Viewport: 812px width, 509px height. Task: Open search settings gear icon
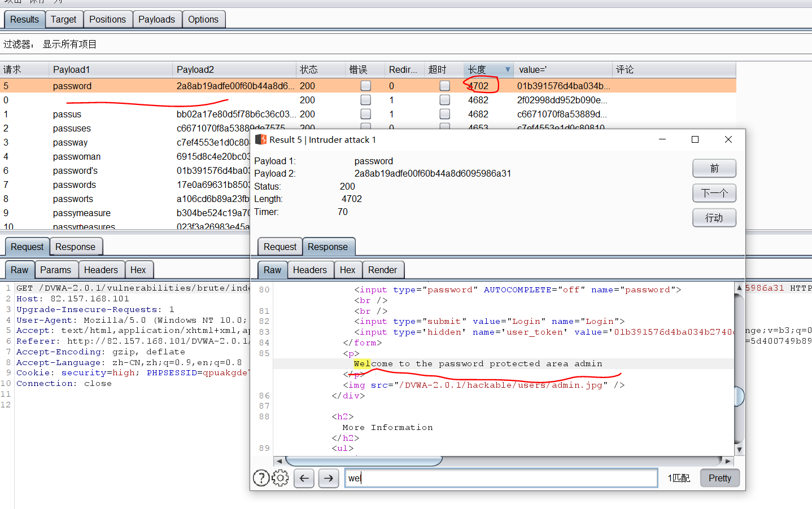280,478
